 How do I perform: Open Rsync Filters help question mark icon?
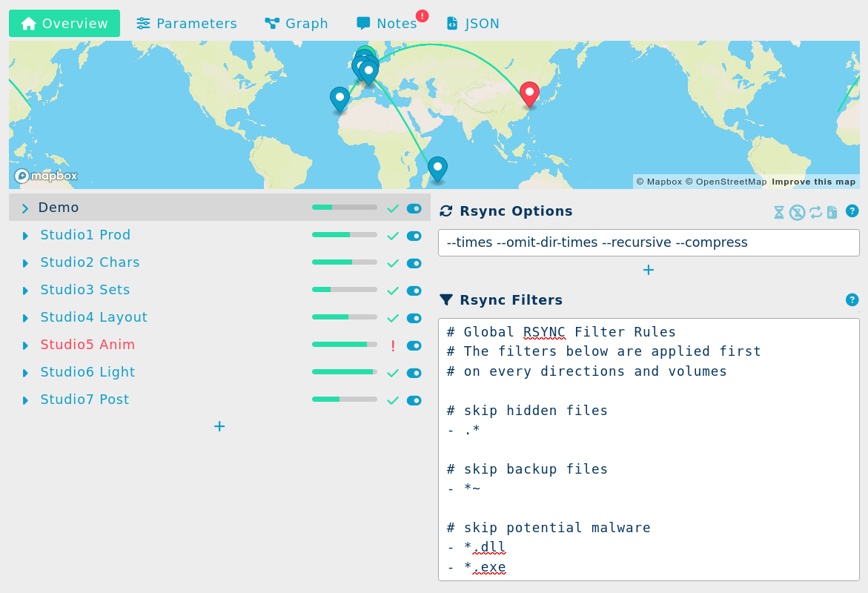pos(852,300)
